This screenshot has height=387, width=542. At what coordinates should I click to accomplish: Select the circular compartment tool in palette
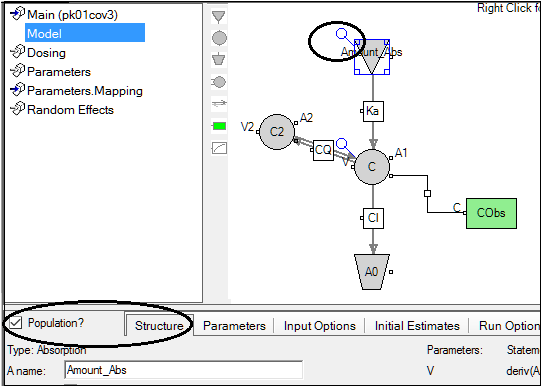click(219, 38)
